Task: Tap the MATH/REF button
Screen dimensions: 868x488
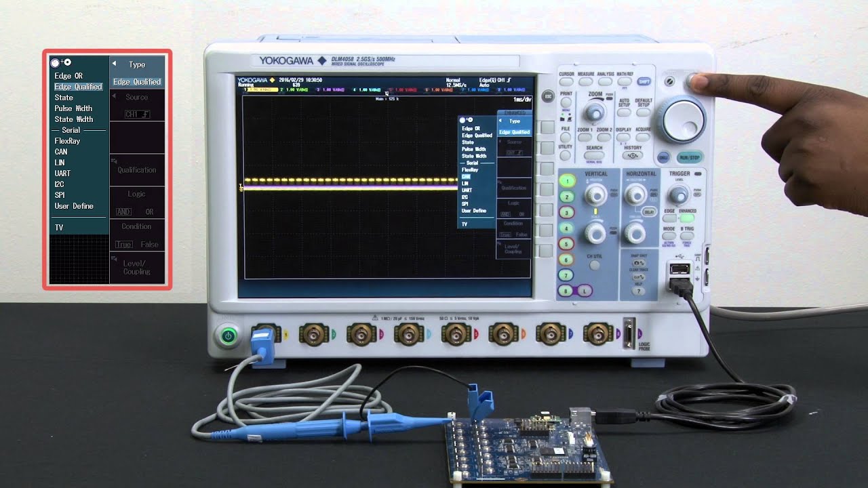Action: (x=625, y=81)
